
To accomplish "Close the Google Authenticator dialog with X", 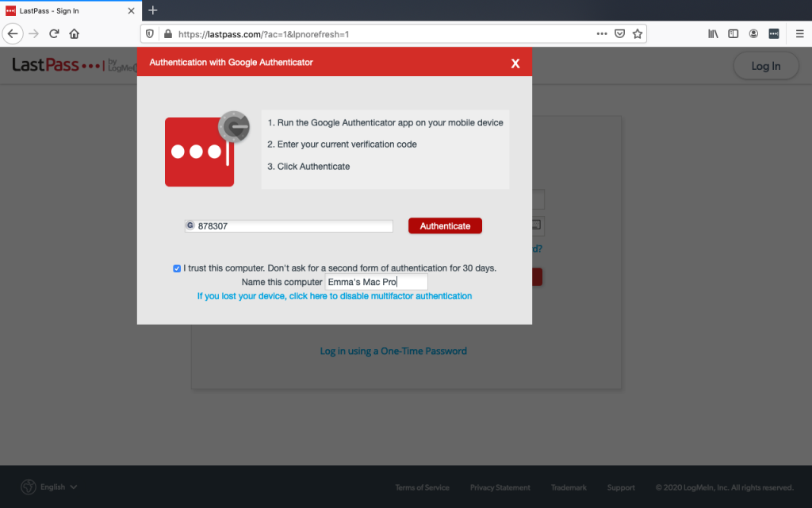I will coord(515,63).
